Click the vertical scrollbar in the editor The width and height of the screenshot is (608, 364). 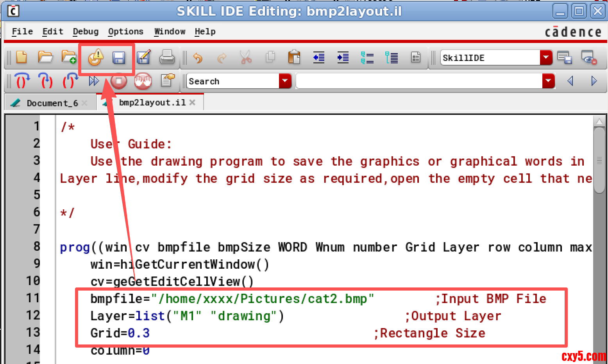[x=599, y=234]
